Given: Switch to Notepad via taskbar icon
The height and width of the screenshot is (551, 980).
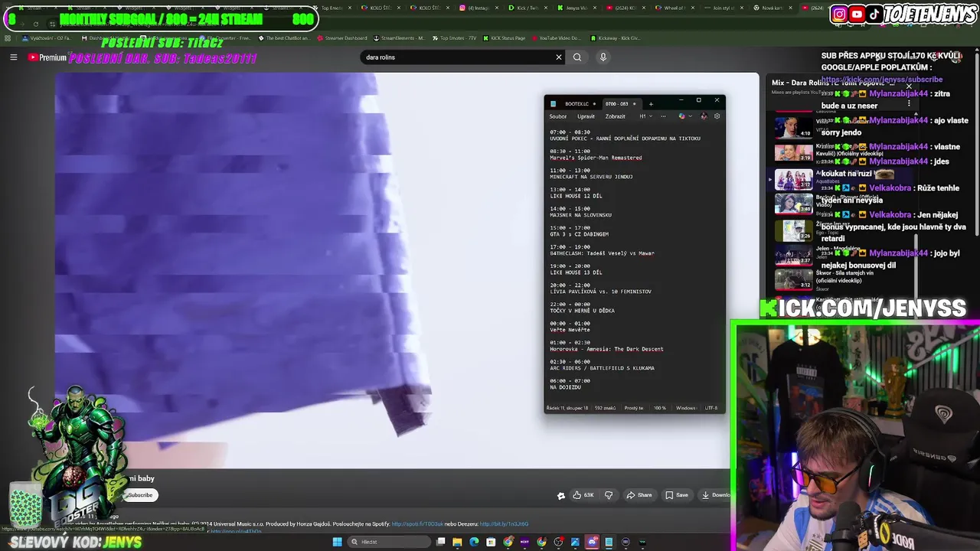Looking at the screenshot, I should (x=609, y=542).
